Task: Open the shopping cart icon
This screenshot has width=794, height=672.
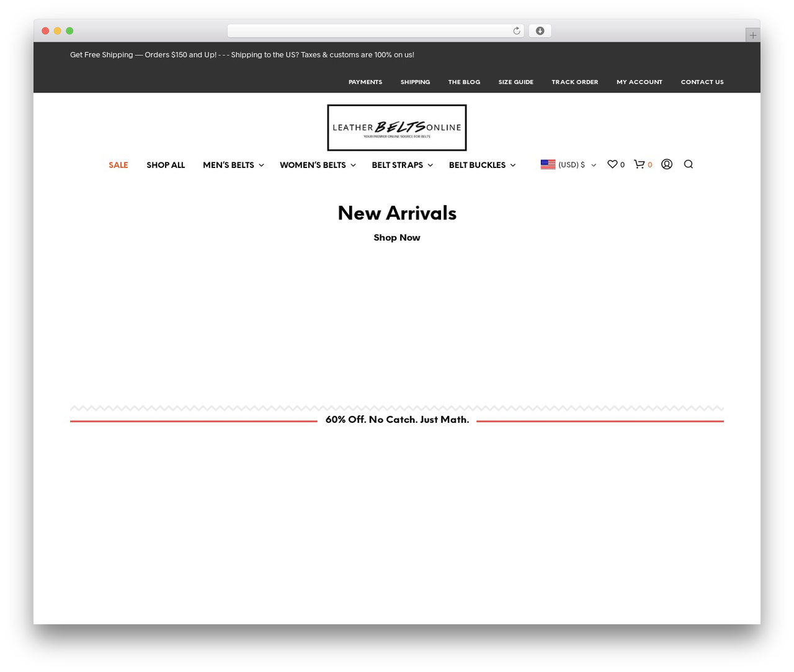Action: [639, 164]
